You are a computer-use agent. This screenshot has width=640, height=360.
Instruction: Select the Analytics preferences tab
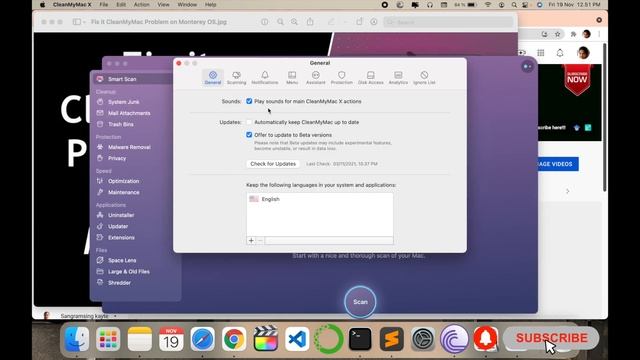[398, 77]
